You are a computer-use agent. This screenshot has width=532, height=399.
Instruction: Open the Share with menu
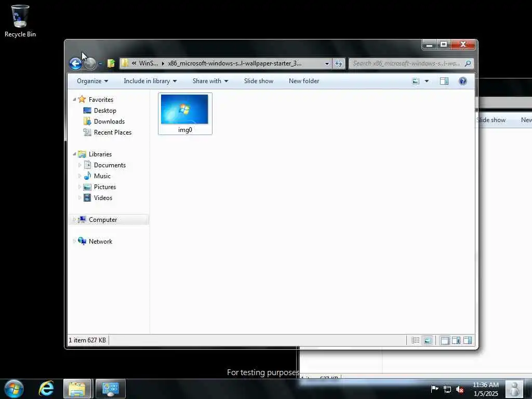tap(210, 81)
